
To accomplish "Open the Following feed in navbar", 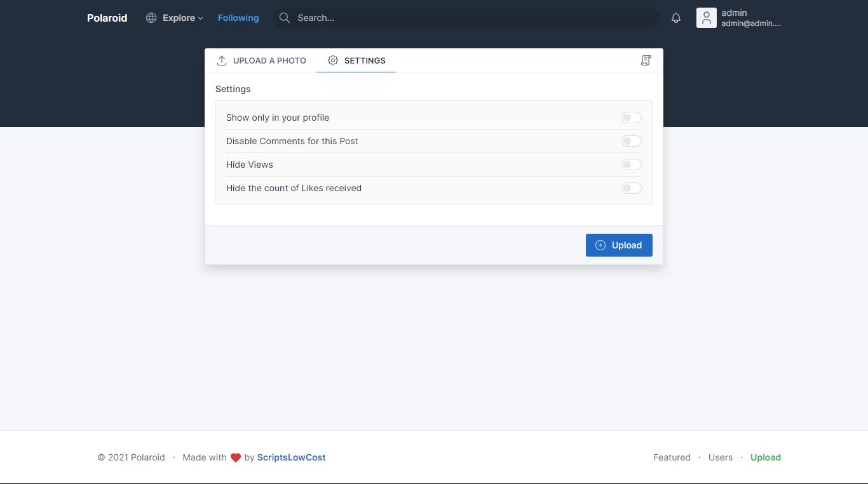I will coord(238,18).
